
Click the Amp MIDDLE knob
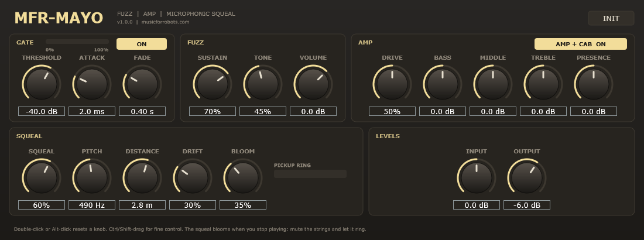pyautogui.click(x=493, y=84)
